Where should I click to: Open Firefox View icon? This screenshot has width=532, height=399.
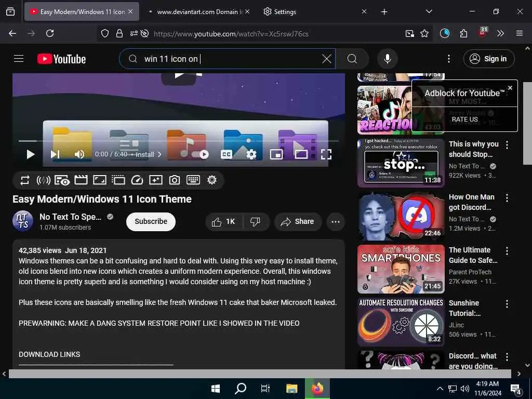[10, 11]
